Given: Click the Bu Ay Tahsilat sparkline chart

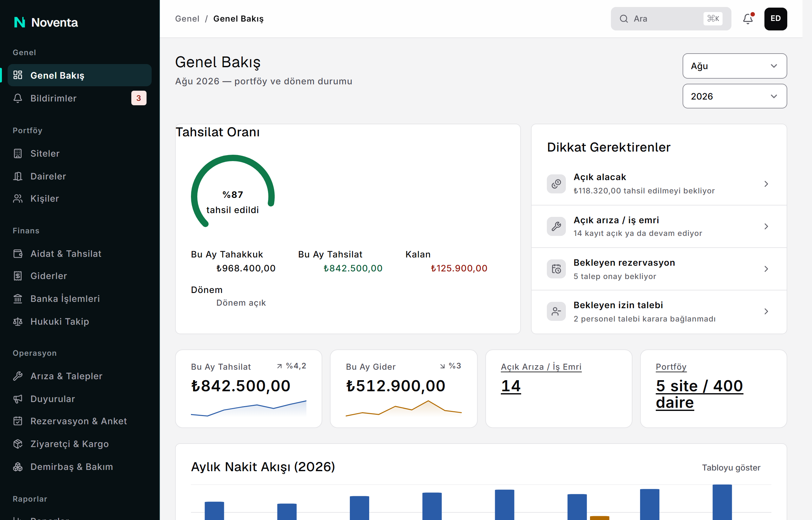Looking at the screenshot, I should (249, 408).
